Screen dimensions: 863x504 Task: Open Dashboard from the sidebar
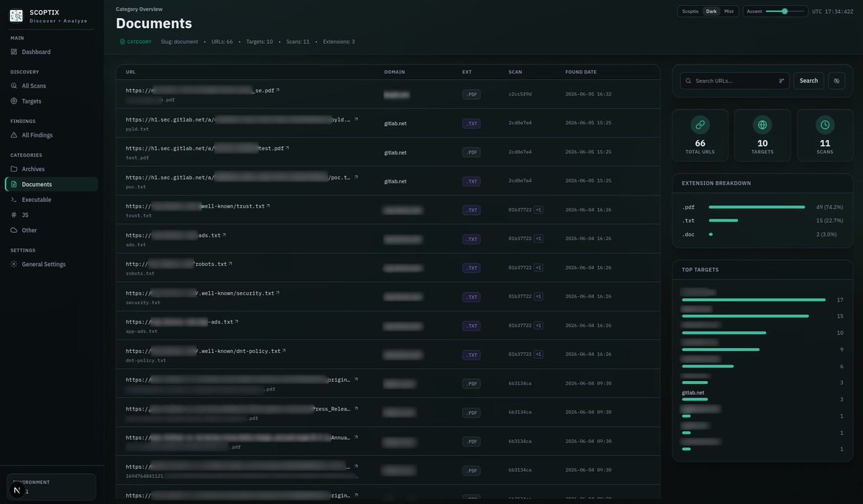pyautogui.click(x=52, y=52)
